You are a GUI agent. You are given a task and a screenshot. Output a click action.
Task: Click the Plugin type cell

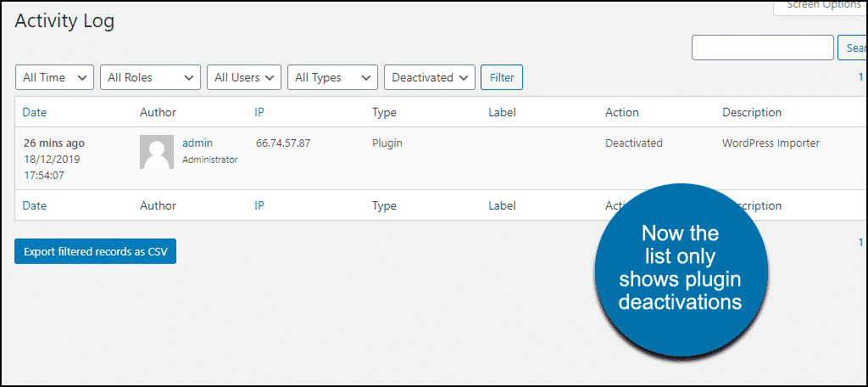point(387,143)
